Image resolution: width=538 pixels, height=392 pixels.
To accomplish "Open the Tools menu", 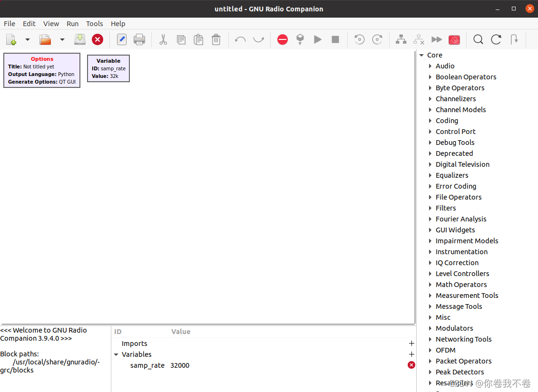I will click(94, 24).
